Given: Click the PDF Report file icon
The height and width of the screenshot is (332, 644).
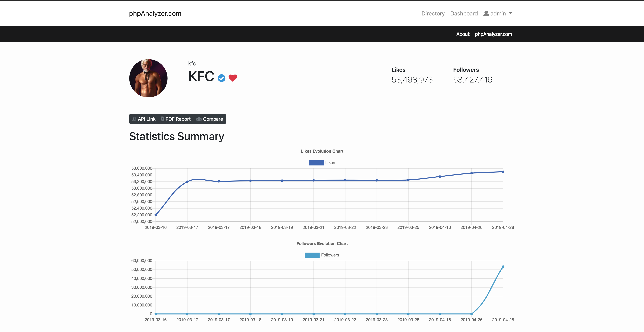Looking at the screenshot, I should (x=162, y=119).
